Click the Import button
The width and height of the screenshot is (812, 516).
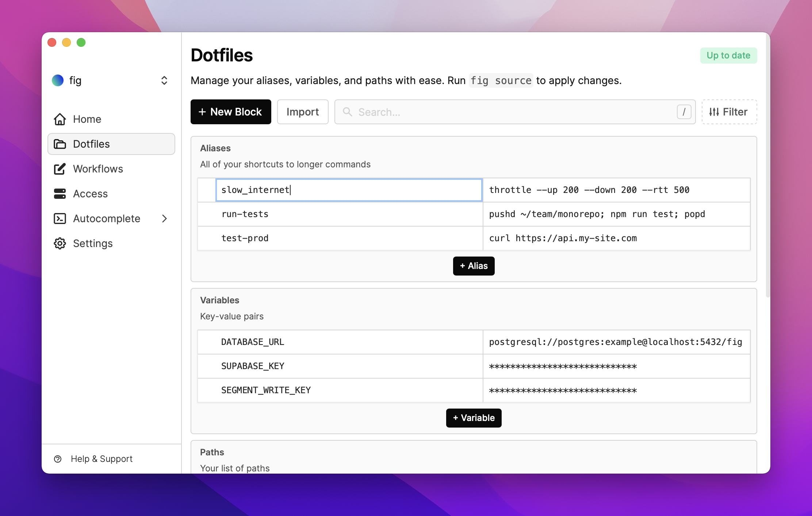click(x=303, y=112)
